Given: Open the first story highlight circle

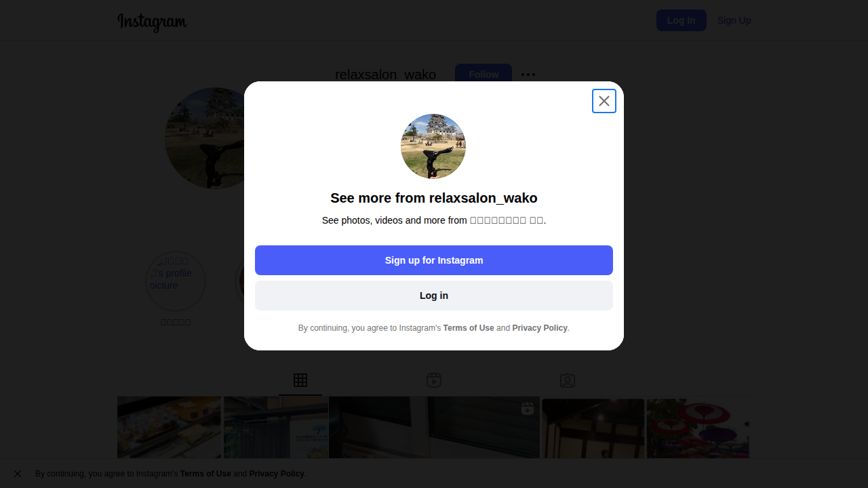Looking at the screenshot, I should [x=176, y=281].
